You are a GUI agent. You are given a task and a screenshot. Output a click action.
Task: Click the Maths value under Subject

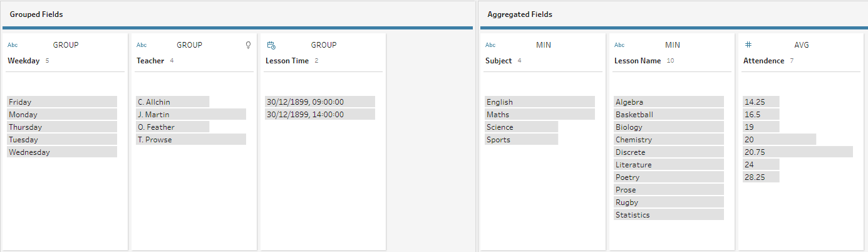[540, 114]
